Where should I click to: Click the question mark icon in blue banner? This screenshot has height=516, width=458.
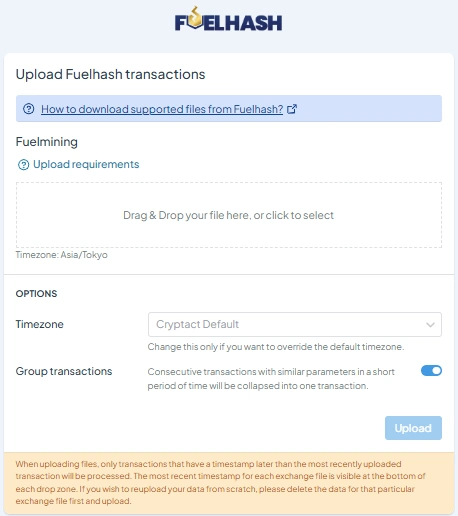pos(29,109)
